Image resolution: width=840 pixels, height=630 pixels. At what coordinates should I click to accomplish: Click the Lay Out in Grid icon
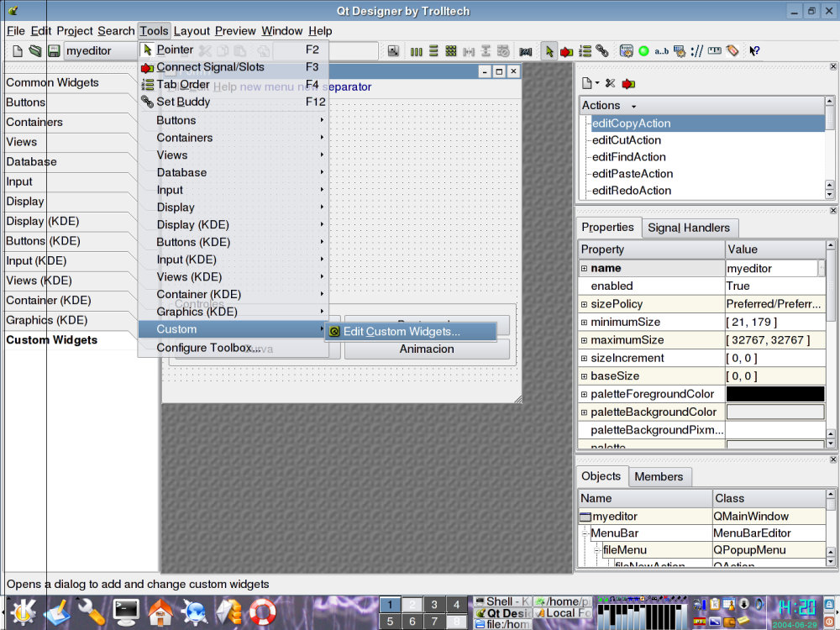pos(451,51)
